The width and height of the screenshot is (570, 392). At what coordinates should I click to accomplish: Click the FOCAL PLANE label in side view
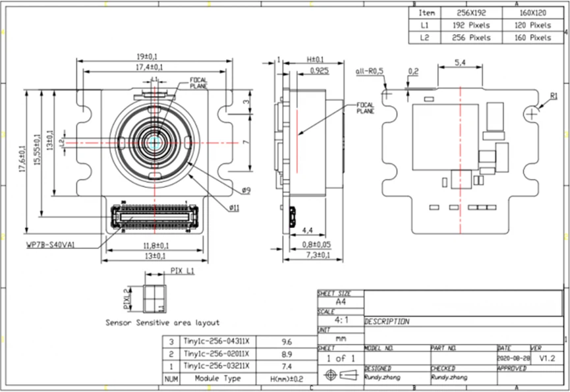(x=365, y=108)
